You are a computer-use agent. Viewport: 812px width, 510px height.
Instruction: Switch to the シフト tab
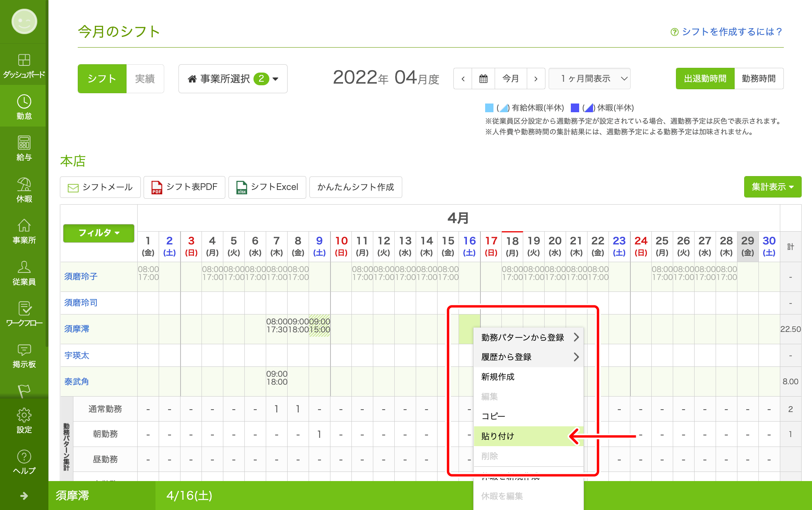pos(102,79)
